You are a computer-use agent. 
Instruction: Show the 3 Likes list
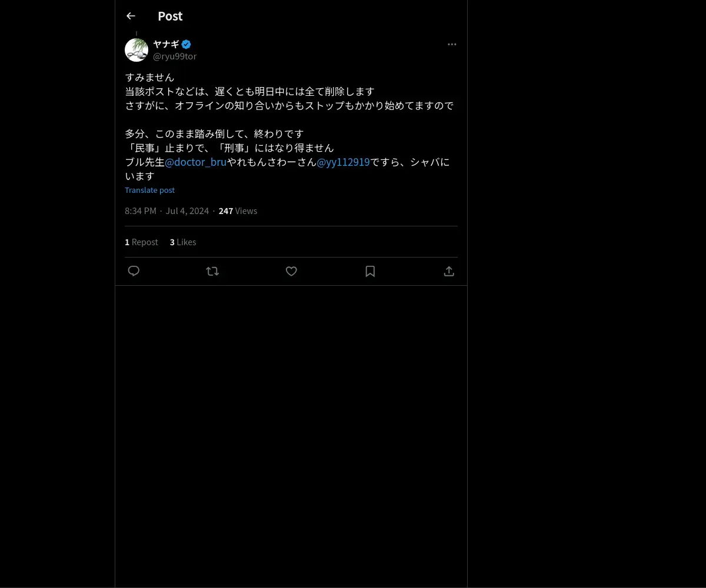pos(183,242)
